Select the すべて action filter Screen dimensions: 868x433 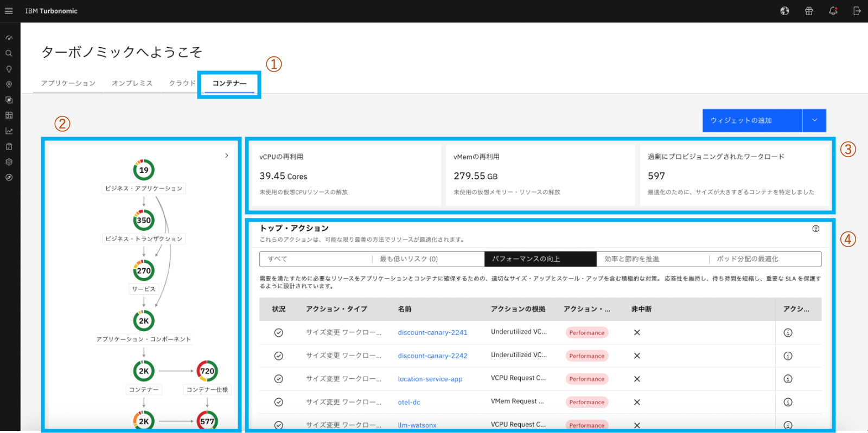click(x=315, y=259)
